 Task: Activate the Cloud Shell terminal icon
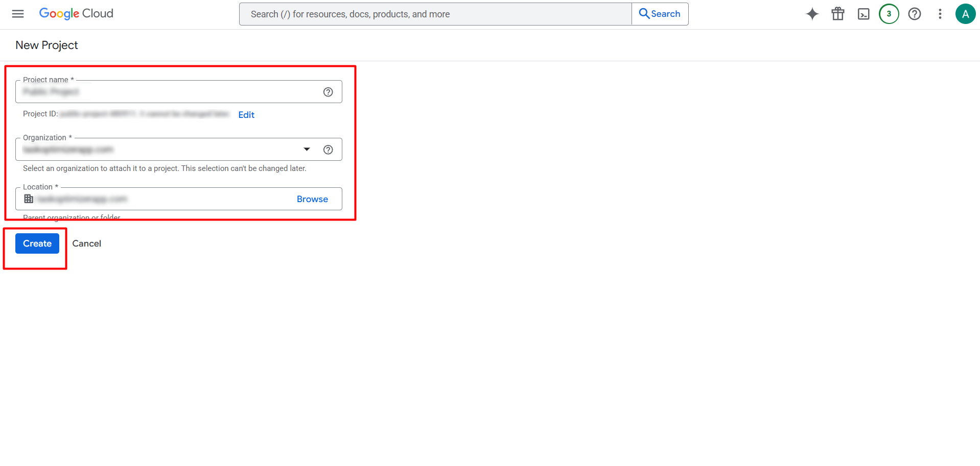point(864,14)
